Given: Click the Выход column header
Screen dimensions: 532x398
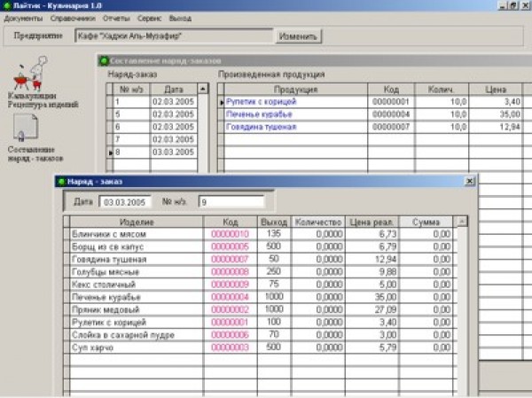Looking at the screenshot, I should click(274, 222).
